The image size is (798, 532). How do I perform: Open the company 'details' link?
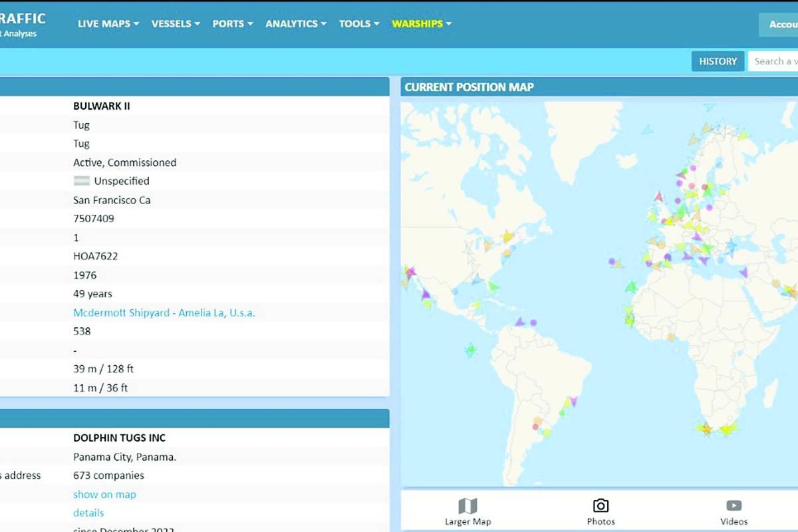[88, 513]
